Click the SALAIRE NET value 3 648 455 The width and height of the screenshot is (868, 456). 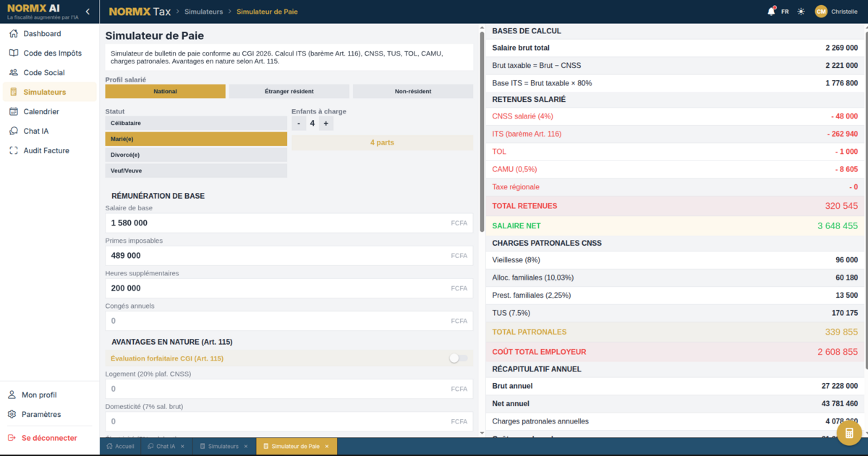[838, 226]
